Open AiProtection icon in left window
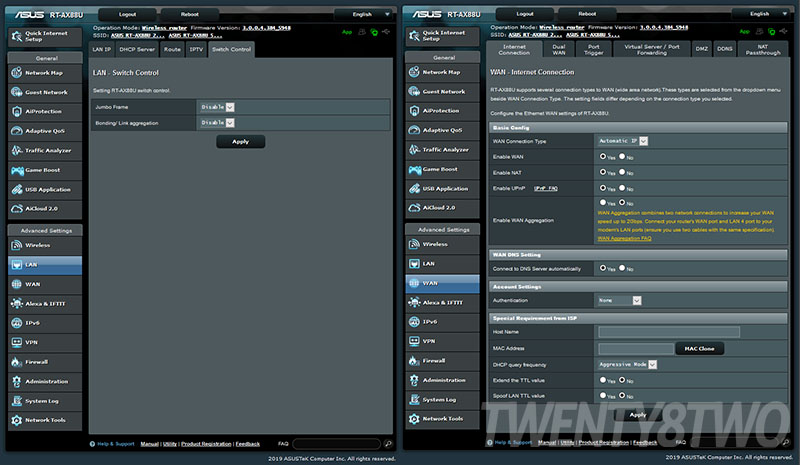The width and height of the screenshot is (800, 465). (x=16, y=111)
